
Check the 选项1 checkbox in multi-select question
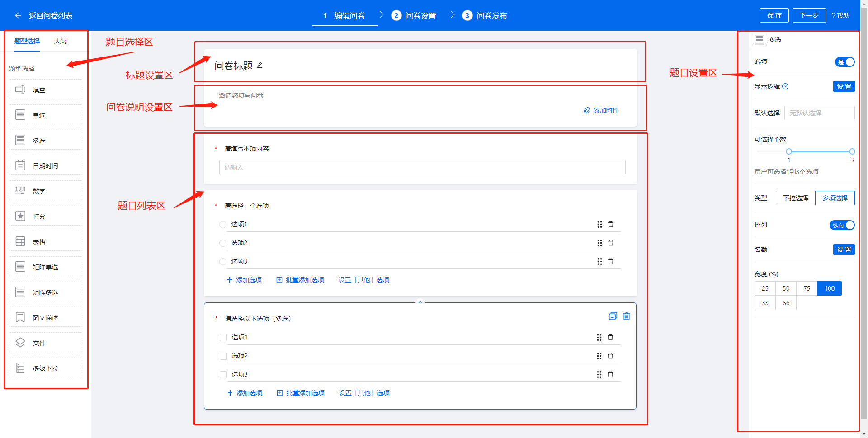click(x=223, y=337)
